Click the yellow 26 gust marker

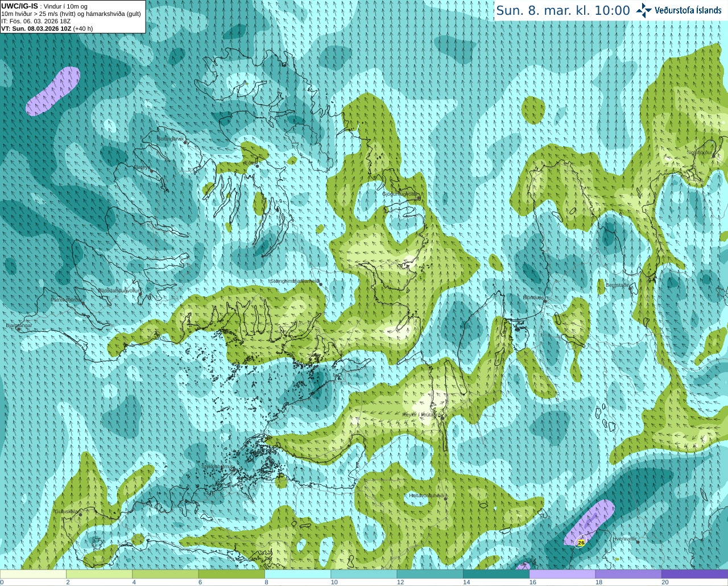[x=581, y=543]
